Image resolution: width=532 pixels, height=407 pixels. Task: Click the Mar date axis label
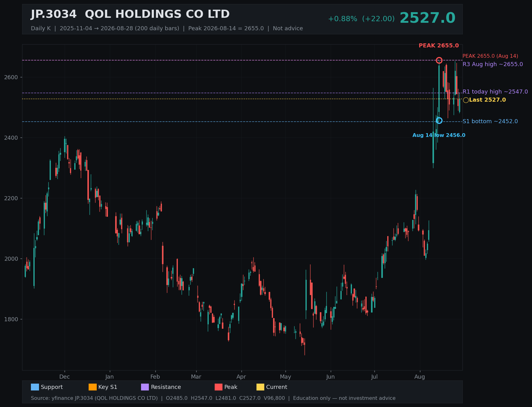[x=196, y=377]
